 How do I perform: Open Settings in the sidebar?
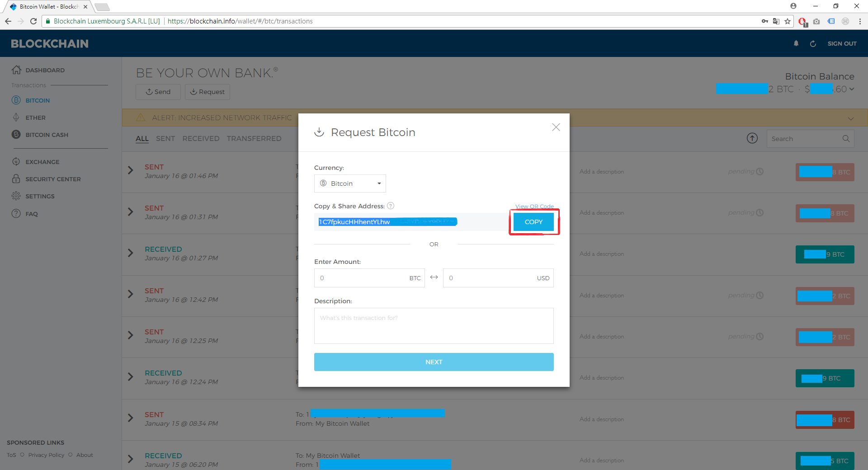tap(40, 196)
